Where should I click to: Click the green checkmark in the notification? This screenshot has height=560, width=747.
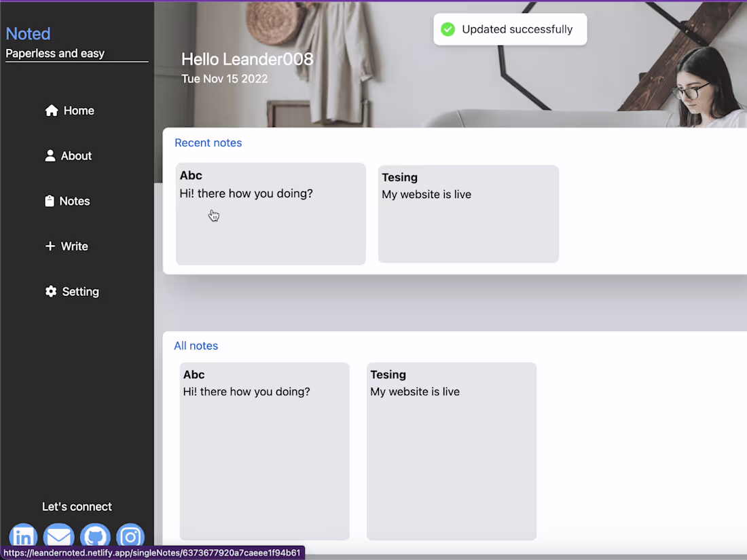coord(448,29)
